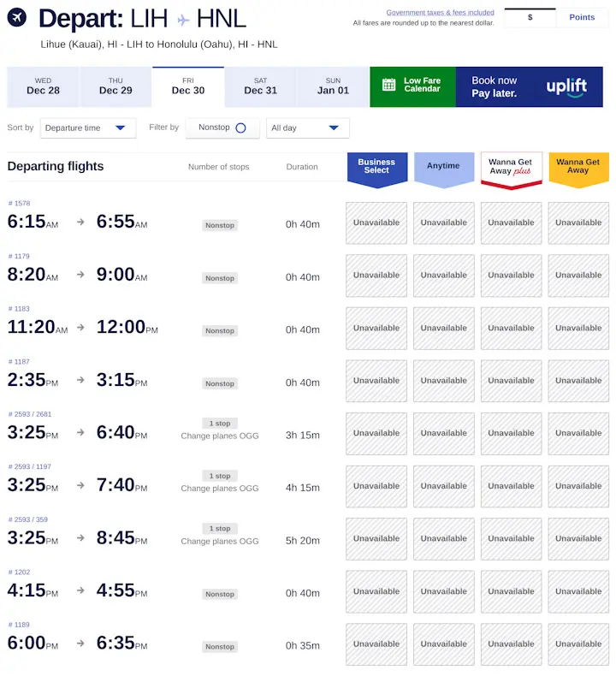Click the Book now Pay later banner
This screenshot has width=616, height=688.
529,87
